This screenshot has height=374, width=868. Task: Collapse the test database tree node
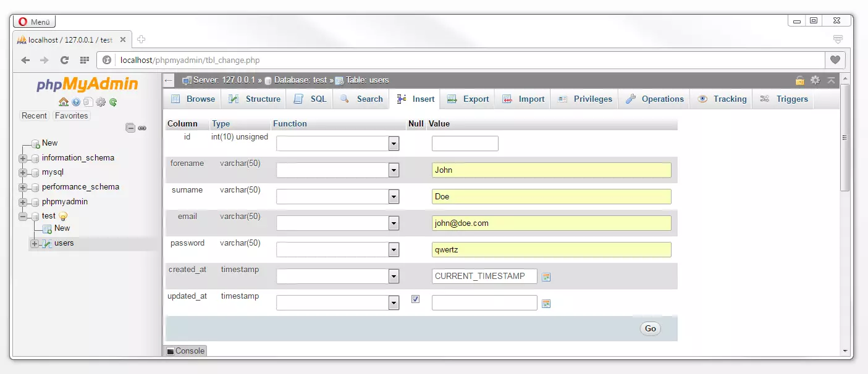(23, 217)
